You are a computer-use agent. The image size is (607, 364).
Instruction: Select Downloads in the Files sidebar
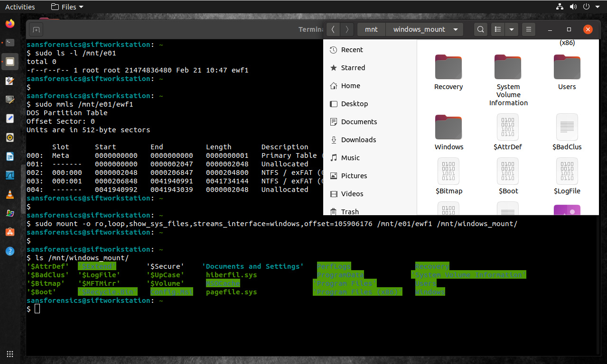pyautogui.click(x=358, y=140)
